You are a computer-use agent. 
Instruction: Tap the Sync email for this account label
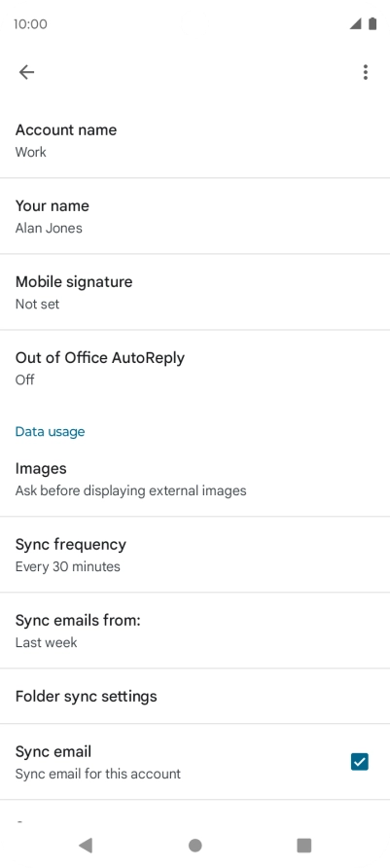(98, 774)
